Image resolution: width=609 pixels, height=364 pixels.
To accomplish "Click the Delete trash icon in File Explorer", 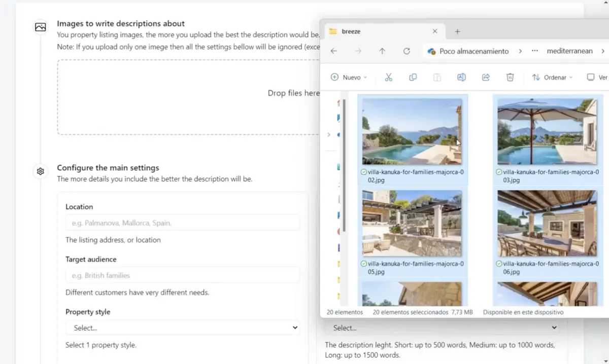I will (510, 77).
